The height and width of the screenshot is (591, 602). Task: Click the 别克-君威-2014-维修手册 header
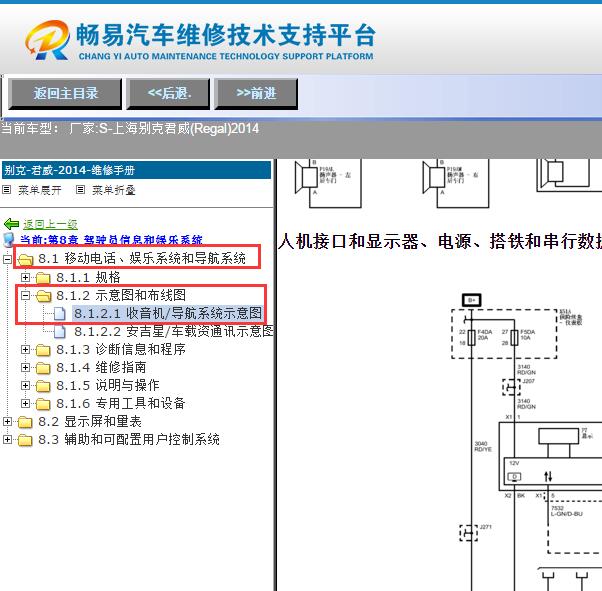coord(136,170)
